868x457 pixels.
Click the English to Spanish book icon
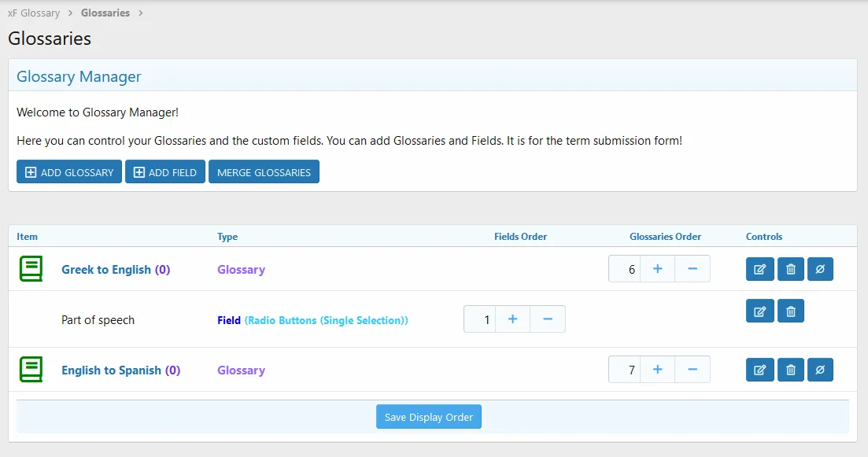pyautogui.click(x=31, y=370)
